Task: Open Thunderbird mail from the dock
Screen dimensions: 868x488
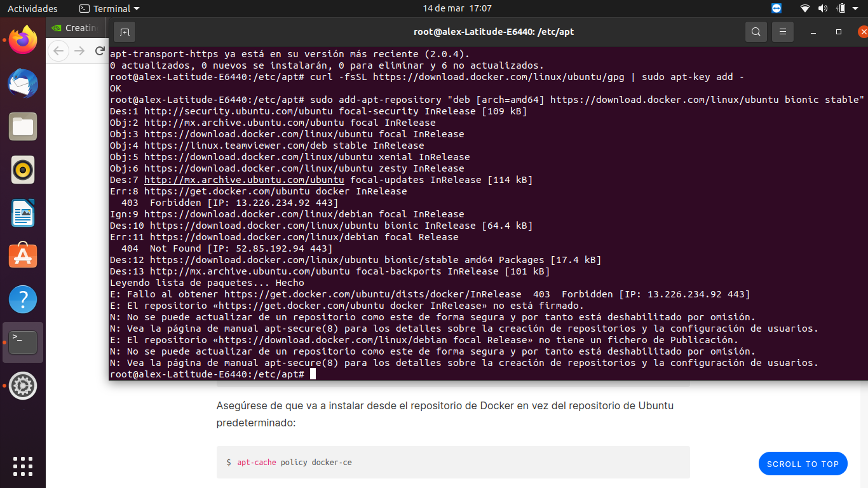Action: [22, 83]
